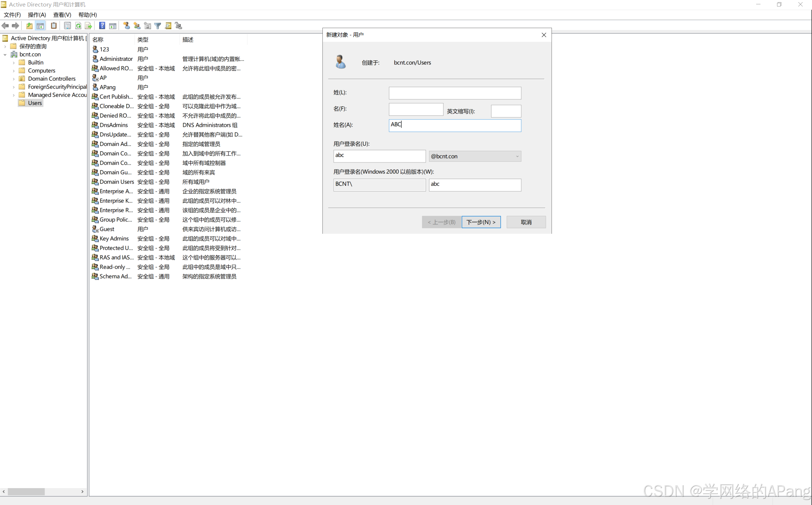Image resolution: width=812 pixels, height=505 pixels.
Task: Click the 下一步(N) next button
Action: 481,222
